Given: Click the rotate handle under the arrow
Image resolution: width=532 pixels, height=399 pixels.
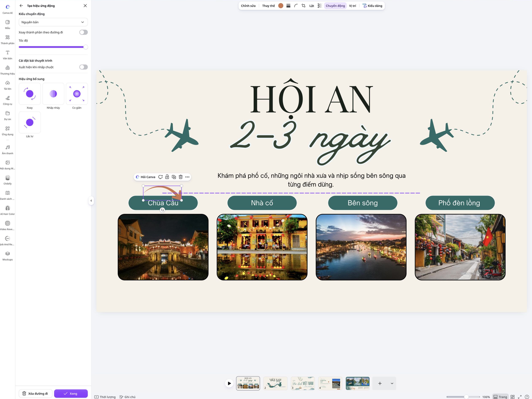Looking at the screenshot, I should point(162,210).
